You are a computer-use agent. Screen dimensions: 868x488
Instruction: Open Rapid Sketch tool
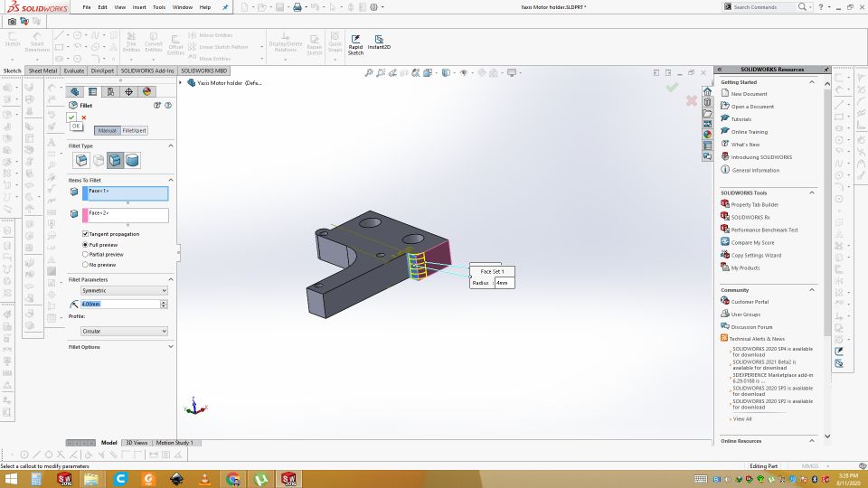click(355, 44)
